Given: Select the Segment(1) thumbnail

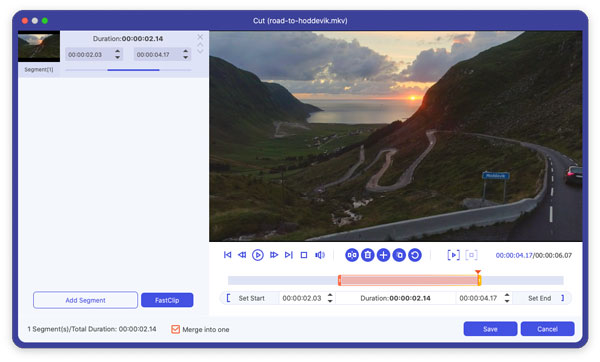Looking at the screenshot, I should (x=39, y=46).
